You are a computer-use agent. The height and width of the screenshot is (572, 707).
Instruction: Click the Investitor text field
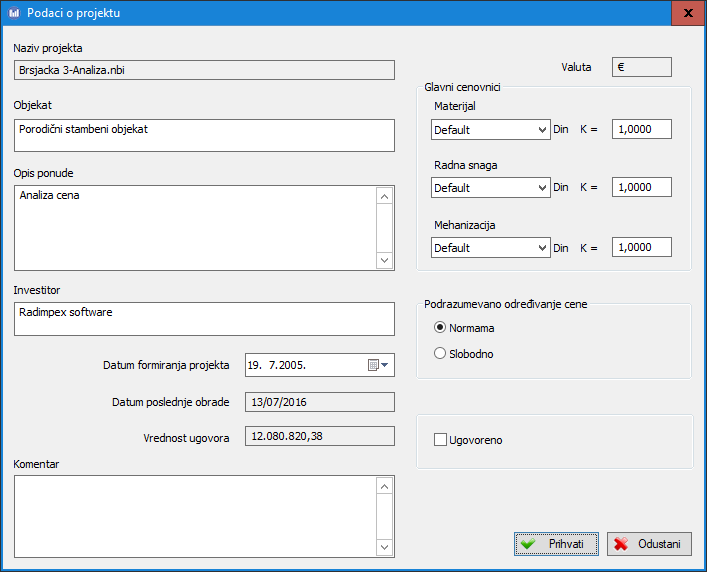tap(204, 319)
